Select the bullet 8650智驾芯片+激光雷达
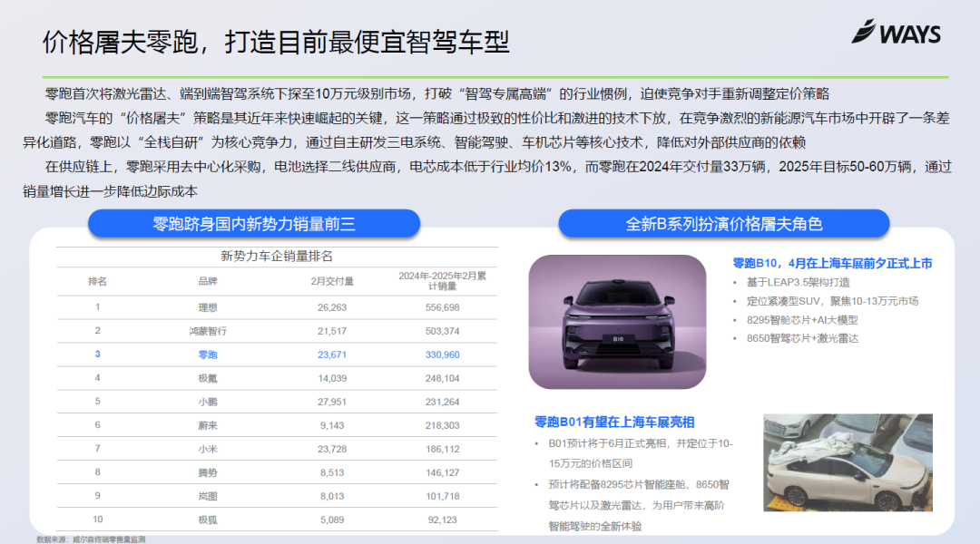Screen dimensions: 980x544 [x=802, y=338]
